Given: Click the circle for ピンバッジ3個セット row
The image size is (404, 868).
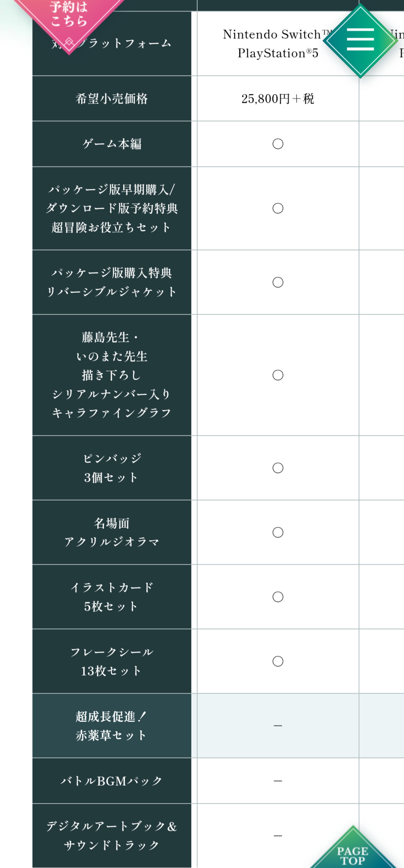Looking at the screenshot, I should coord(278,468).
